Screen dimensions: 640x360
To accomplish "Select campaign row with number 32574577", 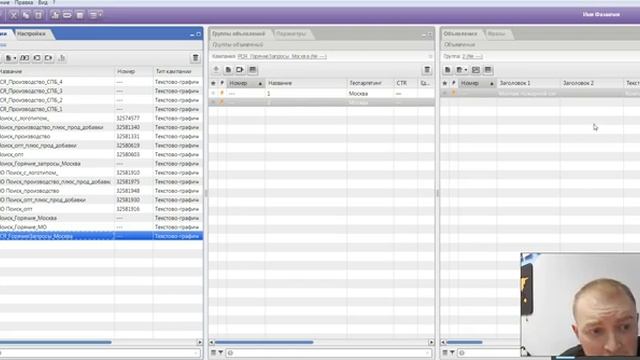I will [x=101, y=118].
